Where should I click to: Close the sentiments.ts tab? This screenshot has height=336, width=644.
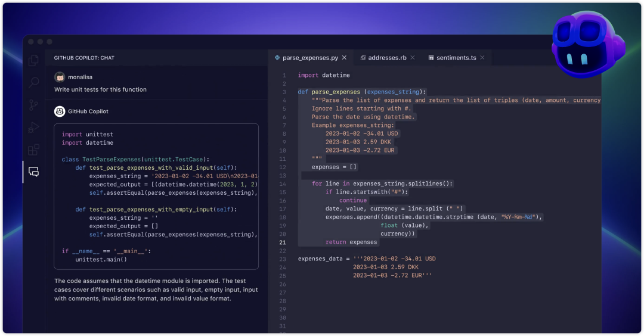482,58
